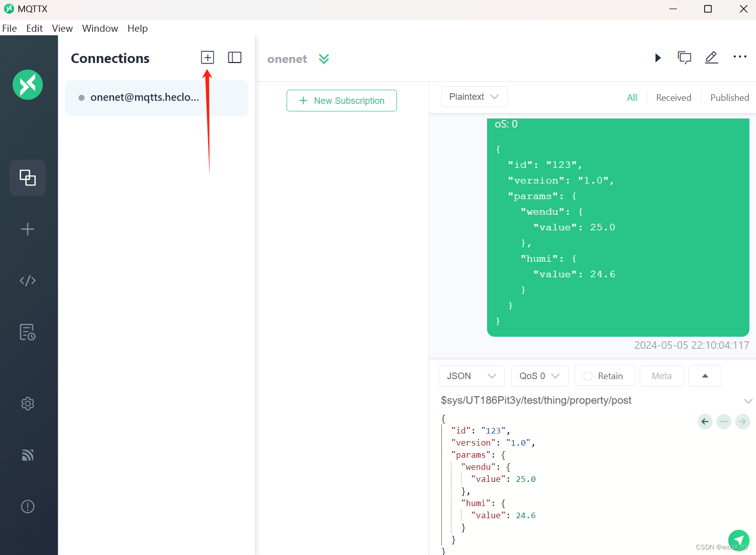Open the File menu
This screenshot has width=756, height=555.
(x=10, y=28)
